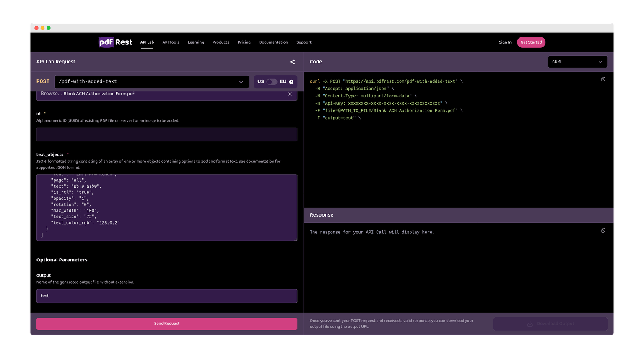The image size is (644, 358).
Task: Switch the server region toggle from US to EU
Action: pyautogui.click(x=272, y=81)
